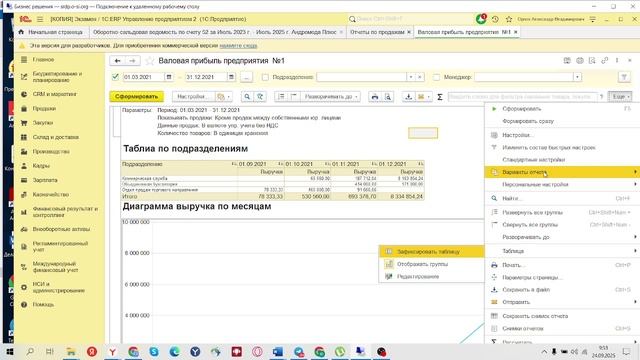640x360 pixels.
Task: Open the Подразделение field dropdown arrow
Action: 411,77
